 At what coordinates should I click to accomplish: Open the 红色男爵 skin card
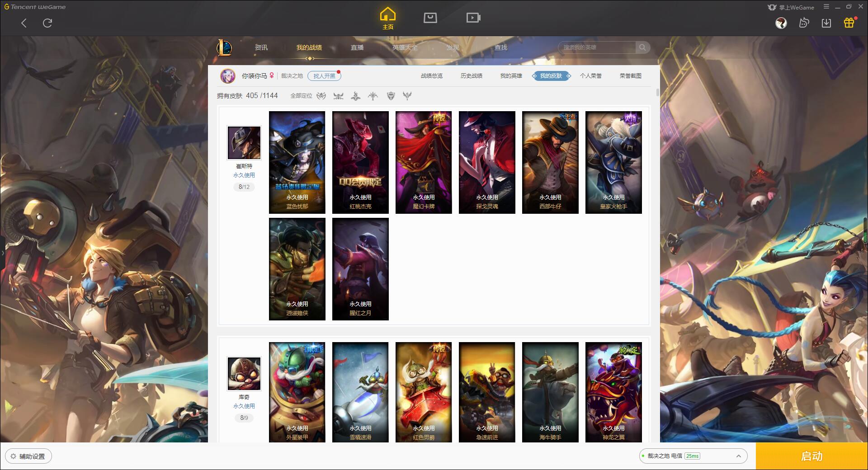[x=424, y=392]
